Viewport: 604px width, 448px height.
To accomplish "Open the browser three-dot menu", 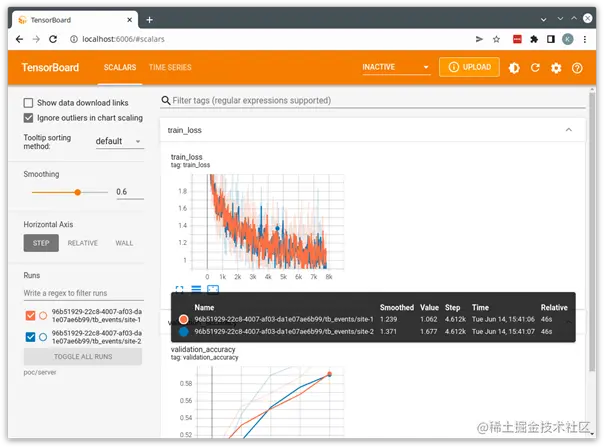I will click(x=585, y=39).
